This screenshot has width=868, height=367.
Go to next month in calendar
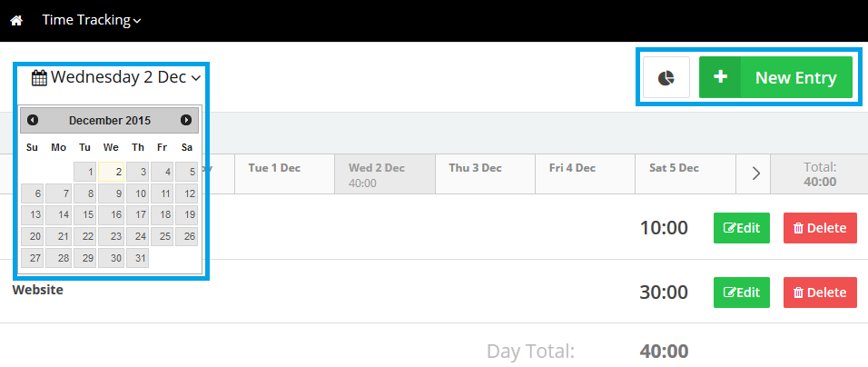(x=186, y=120)
